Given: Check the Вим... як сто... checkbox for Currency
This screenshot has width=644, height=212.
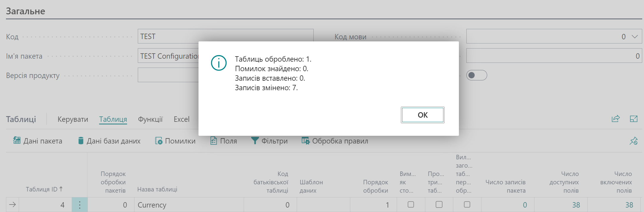Looking at the screenshot, I should (411, 205).
